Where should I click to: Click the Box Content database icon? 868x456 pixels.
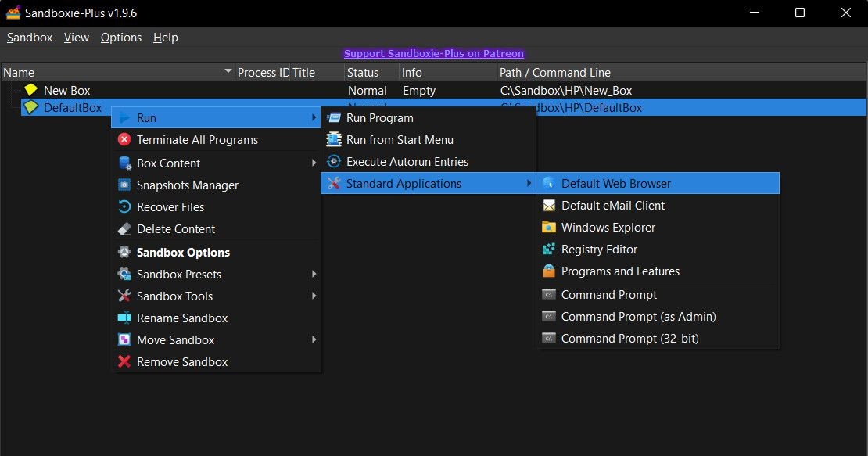124,163
